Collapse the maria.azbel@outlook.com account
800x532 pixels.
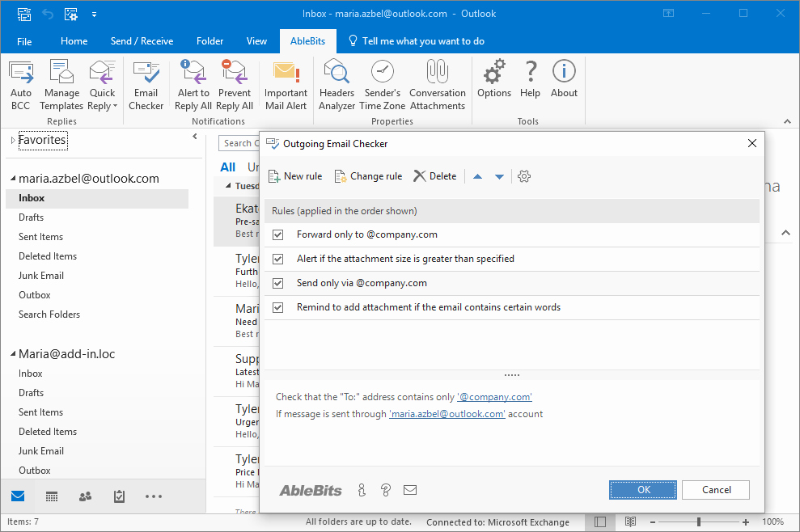13,179
